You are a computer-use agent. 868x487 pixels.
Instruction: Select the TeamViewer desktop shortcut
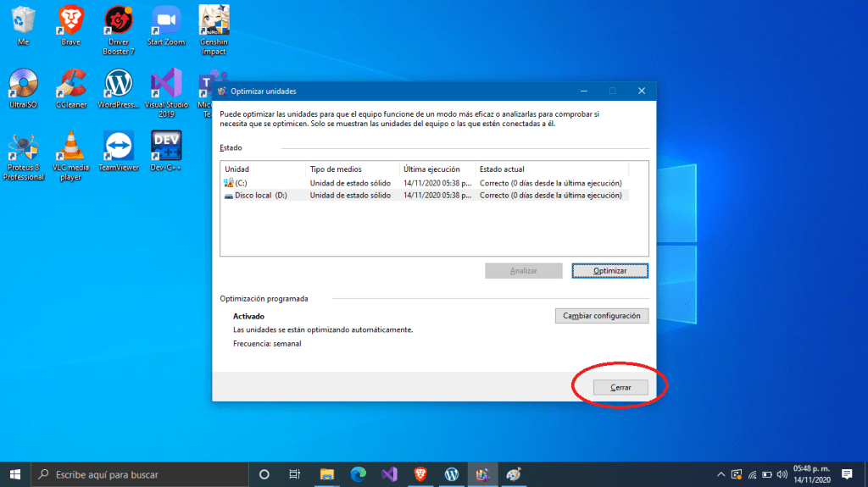(x=119, y=149)
